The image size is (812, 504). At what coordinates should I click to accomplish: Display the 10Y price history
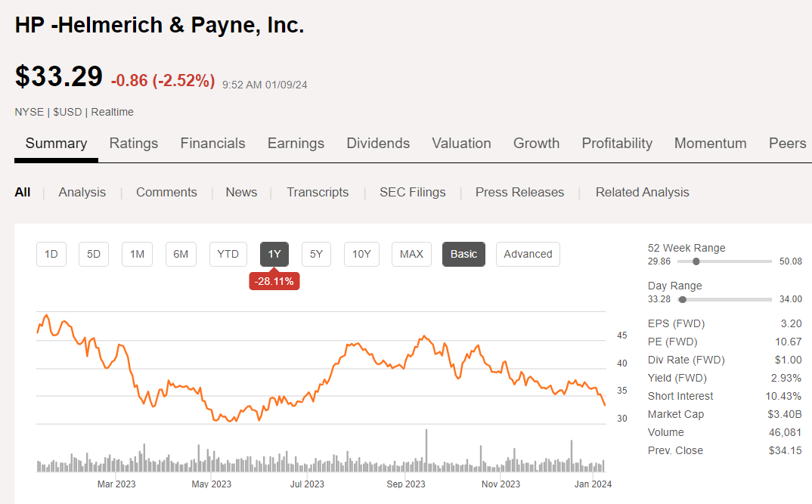(361, 254)
